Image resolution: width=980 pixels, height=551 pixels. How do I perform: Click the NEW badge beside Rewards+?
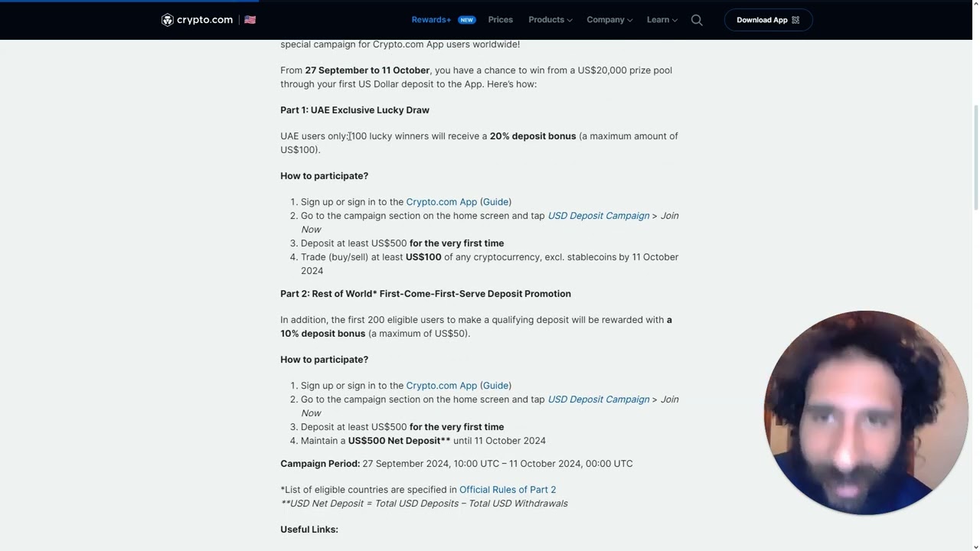point(467,20)
